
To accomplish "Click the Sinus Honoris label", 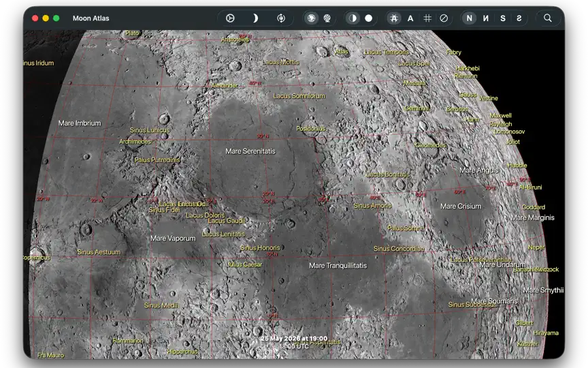I will pyautogui.click(x=260, y=248).
